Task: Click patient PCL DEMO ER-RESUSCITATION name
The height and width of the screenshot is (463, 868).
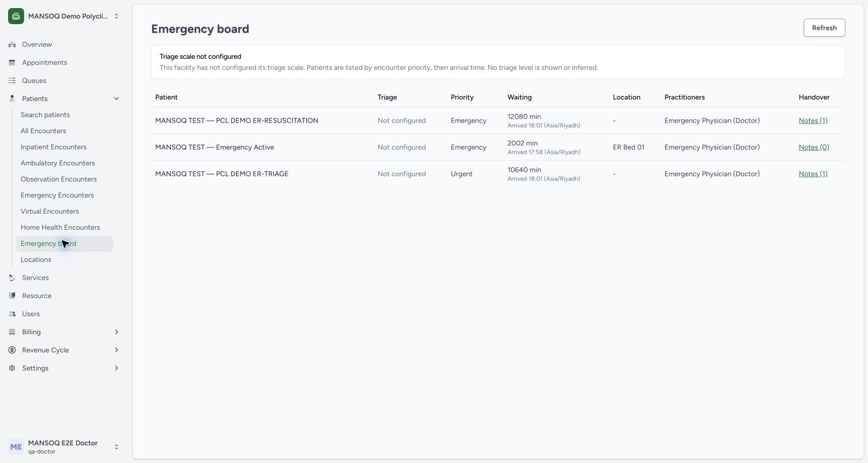Action: pyautogui.click(x=237, y=121)
